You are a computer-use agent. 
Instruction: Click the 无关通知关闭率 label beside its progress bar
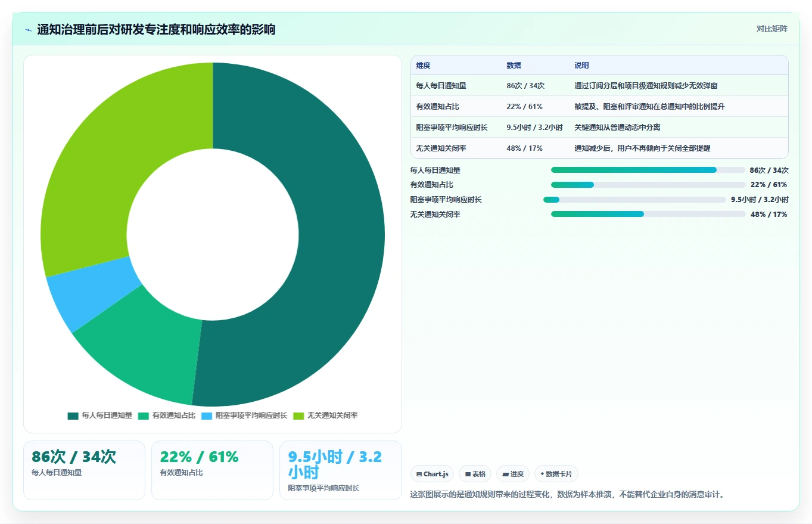tap(435, 214)
